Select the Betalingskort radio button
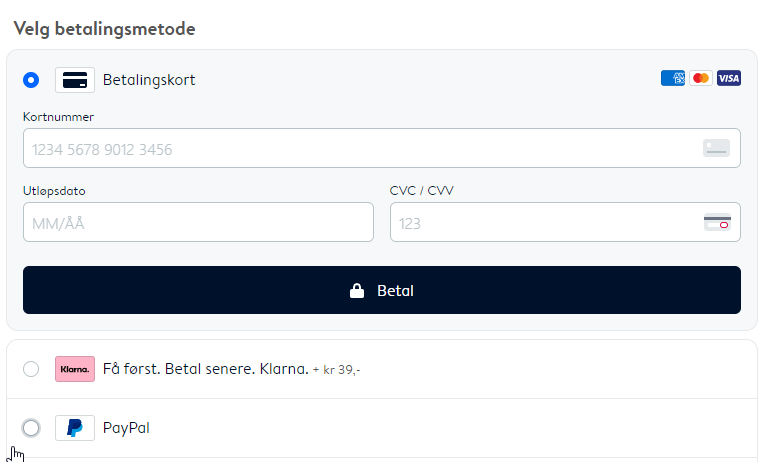This screenshot has width=762, height=462. pyautogui.click(x=31, y=80)
